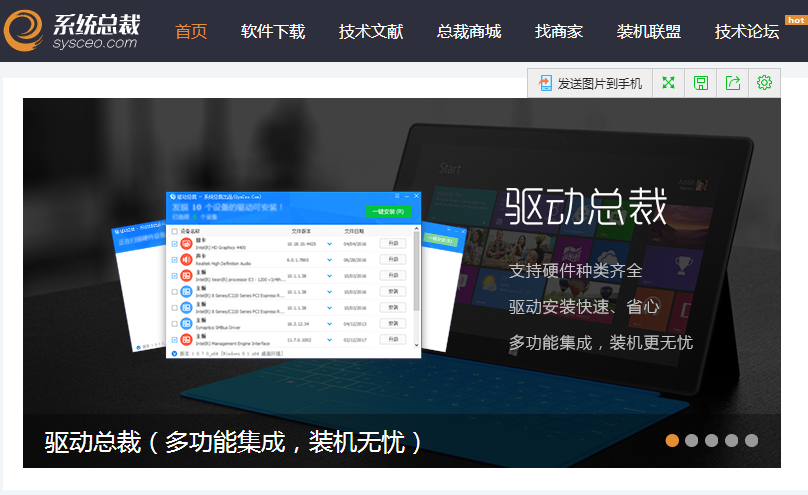Select the second carousel dot
Viewport: 808px width, 495px height.
click(692, 440)
